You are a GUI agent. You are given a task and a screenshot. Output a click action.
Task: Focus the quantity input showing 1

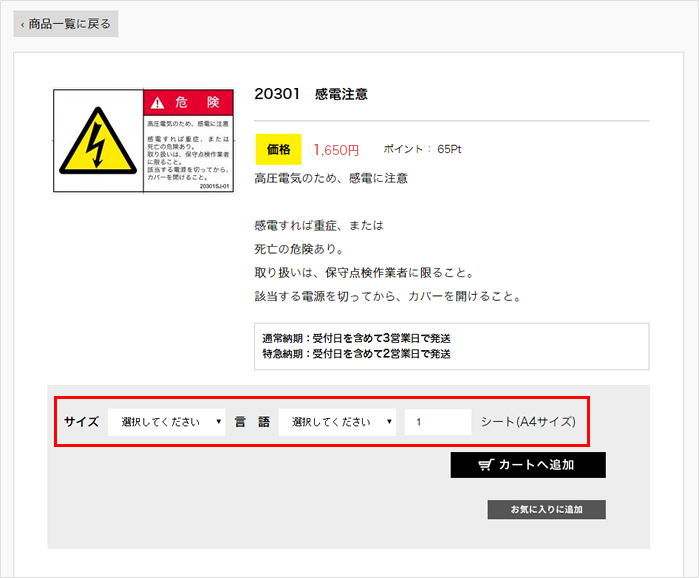coord(437,422)
